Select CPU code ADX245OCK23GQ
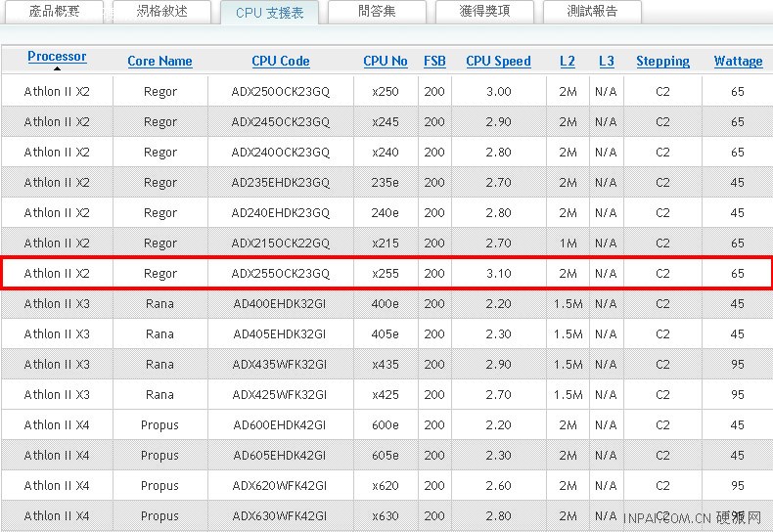Viewport: 773px width, 532px height. point(281,121)
